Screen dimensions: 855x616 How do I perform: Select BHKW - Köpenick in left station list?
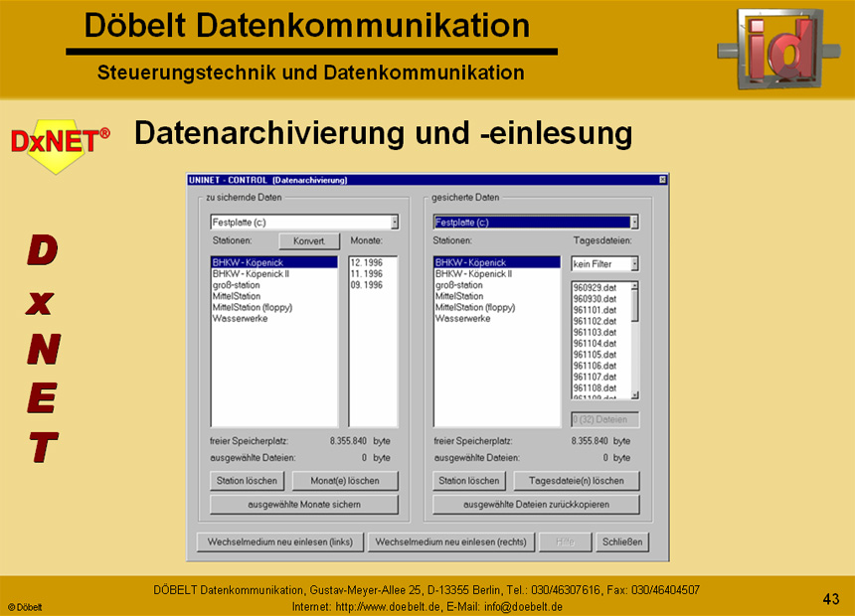coord(274,262)
